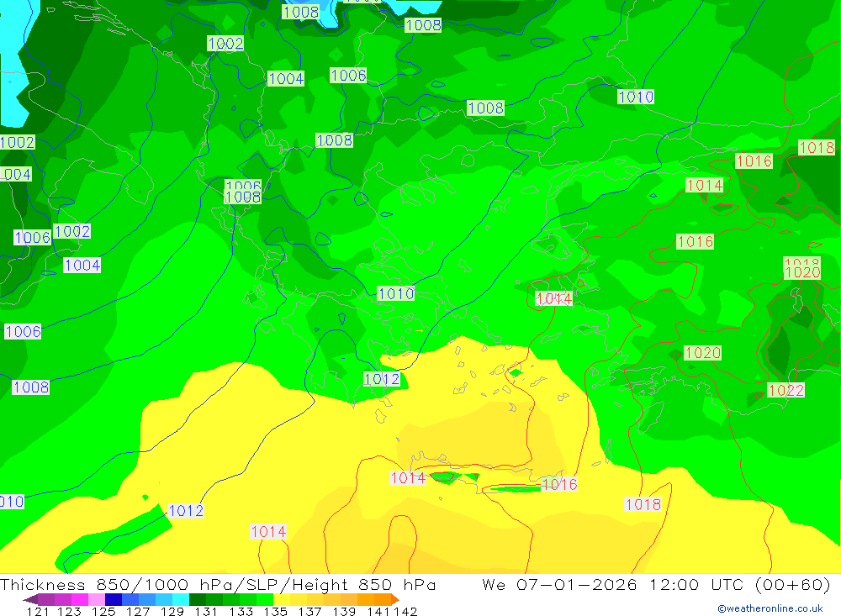Click the 1014 label crossed by a red contour
Screen dimensions: 841x616
[554, 298]
